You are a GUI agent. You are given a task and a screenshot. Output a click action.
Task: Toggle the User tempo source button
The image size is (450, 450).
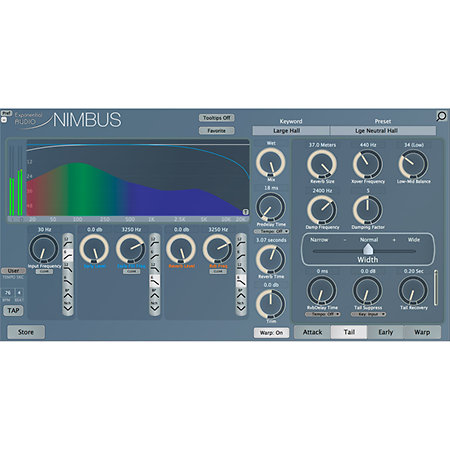coord(13,271)
